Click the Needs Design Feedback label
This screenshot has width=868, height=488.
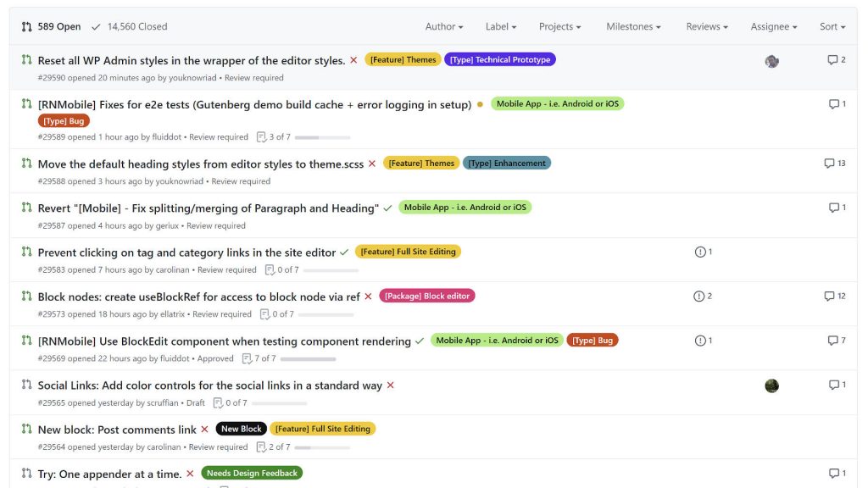click(x=252, y=473)
